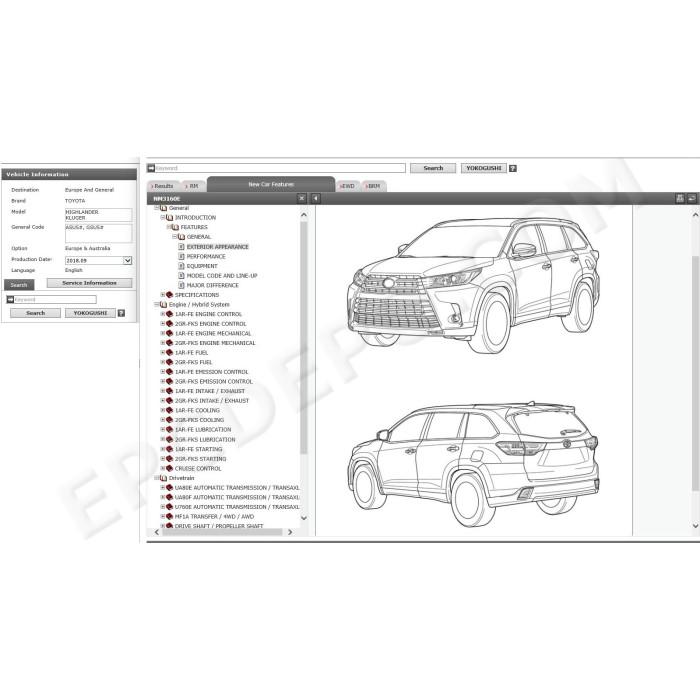Screen dimensions: 700x700
Task: Expand 1AR-FE ENGINE MECHANICAL node
Action: (162, 333)
